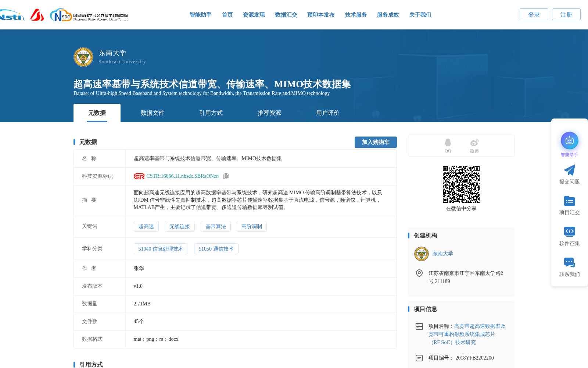This screenshot has width=588, height=368.
Task: Click the 在微信中分享 caption
Action: (x=461, y=209)
